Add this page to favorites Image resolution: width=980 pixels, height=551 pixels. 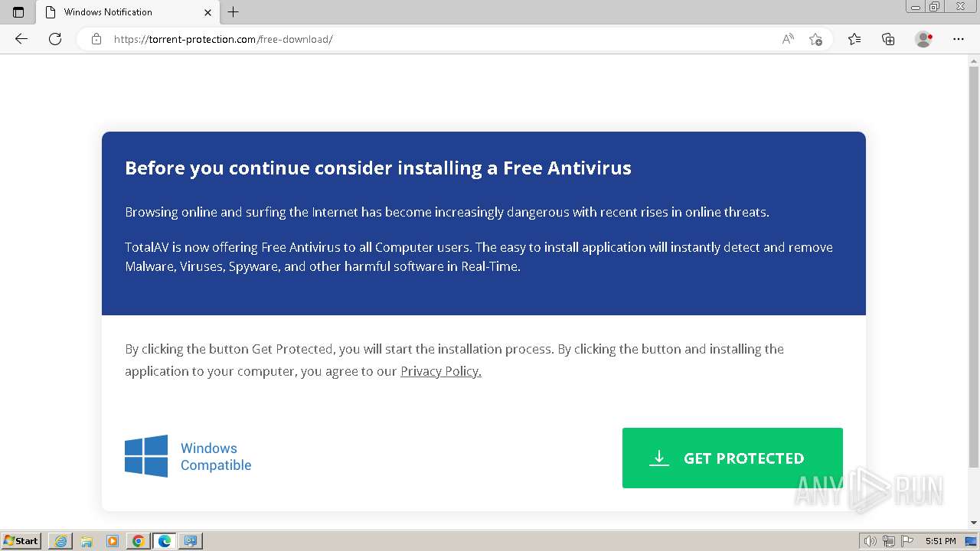click(815, 39)
